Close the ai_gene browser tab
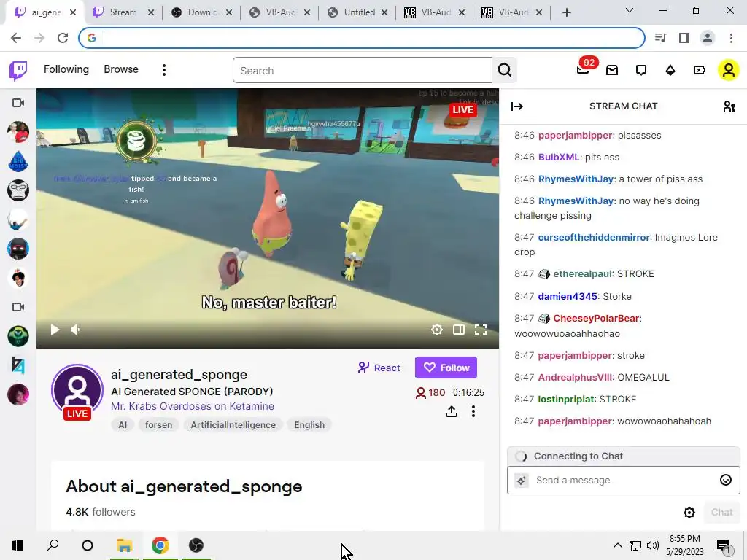The image size is (747, 560). coord(73,12)
